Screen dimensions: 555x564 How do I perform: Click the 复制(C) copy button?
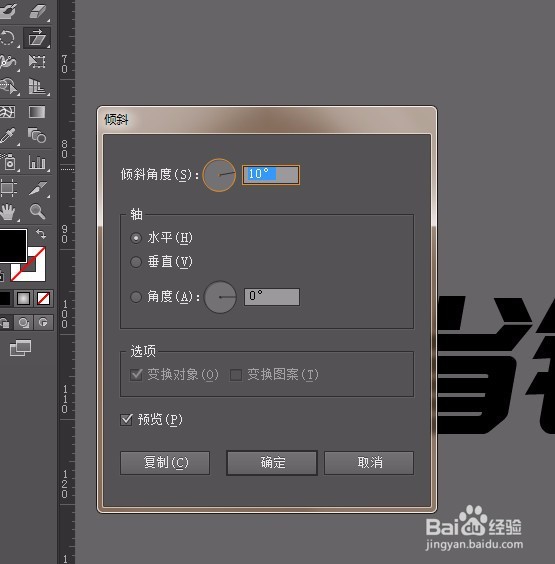coord(165,463)
